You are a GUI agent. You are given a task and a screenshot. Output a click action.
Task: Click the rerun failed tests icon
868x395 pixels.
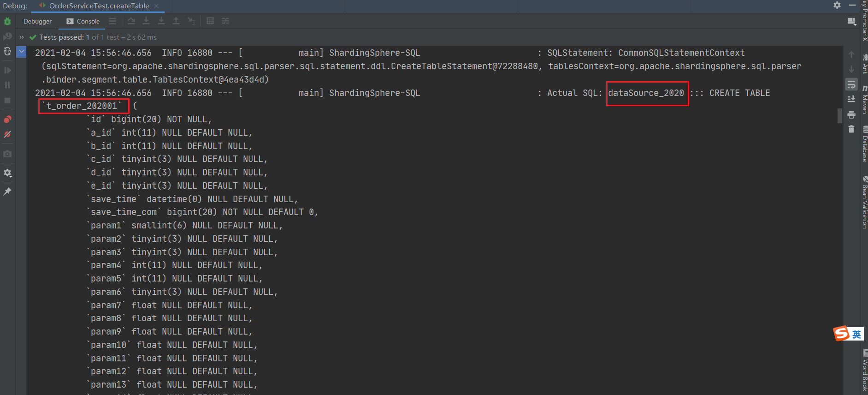click(x=7, y=36)
